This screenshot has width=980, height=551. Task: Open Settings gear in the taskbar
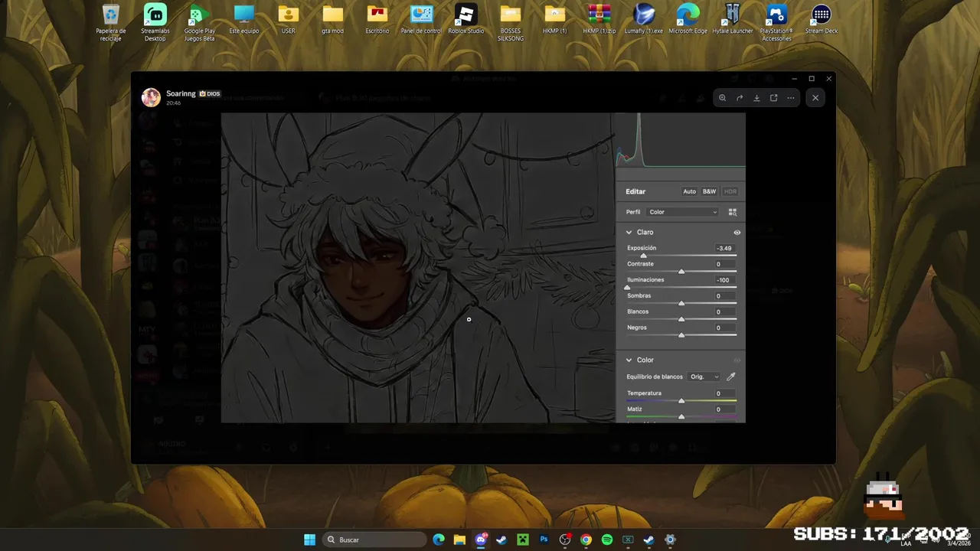670,540
